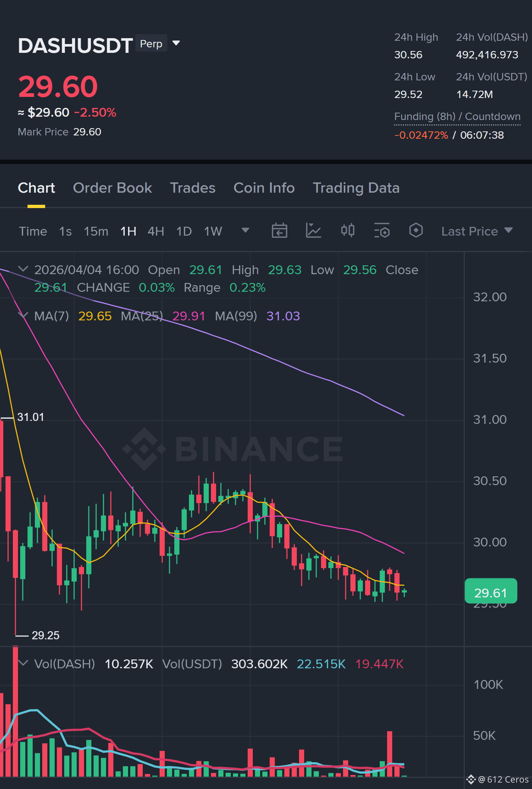This screenshot has width=532, height=789.
Task: Collapse the Vol(DASH) volume legend
Action: (23, 663)
